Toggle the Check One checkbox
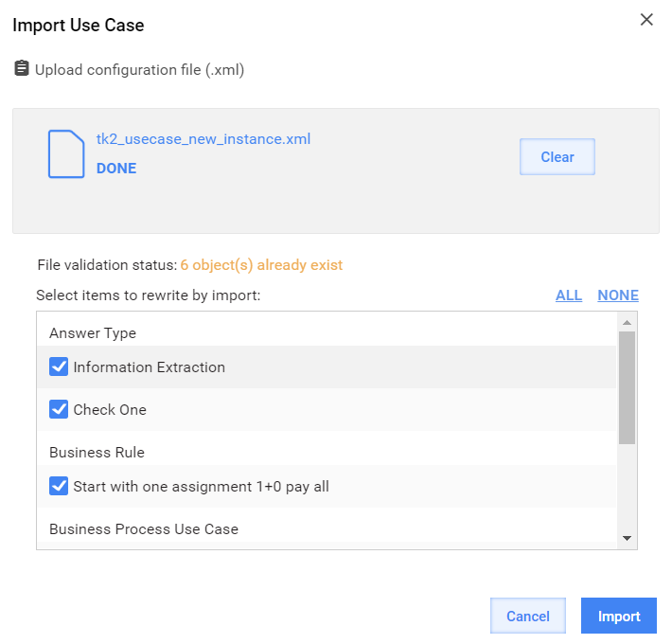672x644 pixels. (x=59, y=409)
